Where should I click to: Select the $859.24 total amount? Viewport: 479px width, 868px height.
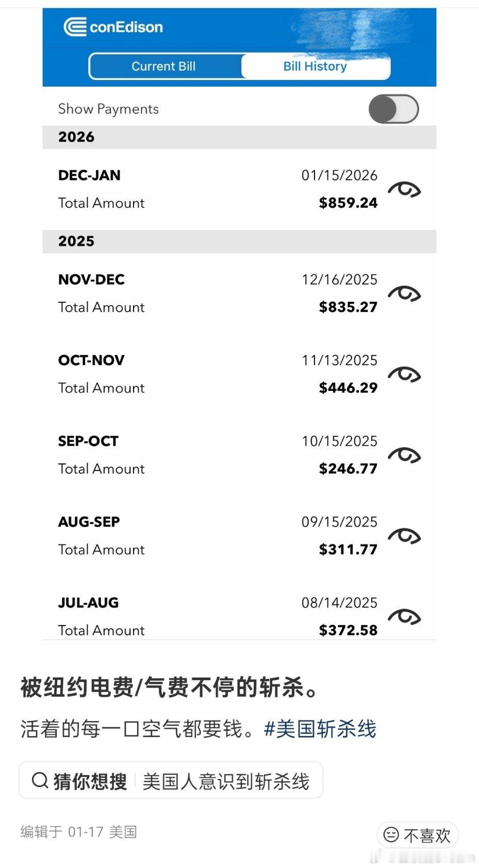click(348, 203)
